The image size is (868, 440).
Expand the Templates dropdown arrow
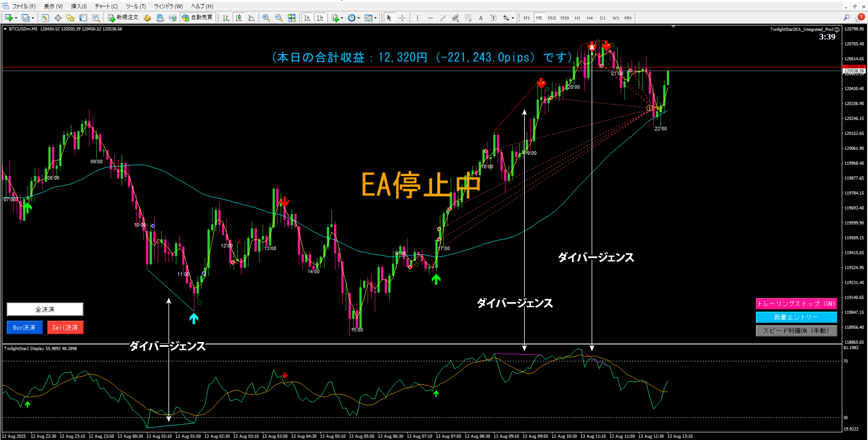click(x=375, y=18)
